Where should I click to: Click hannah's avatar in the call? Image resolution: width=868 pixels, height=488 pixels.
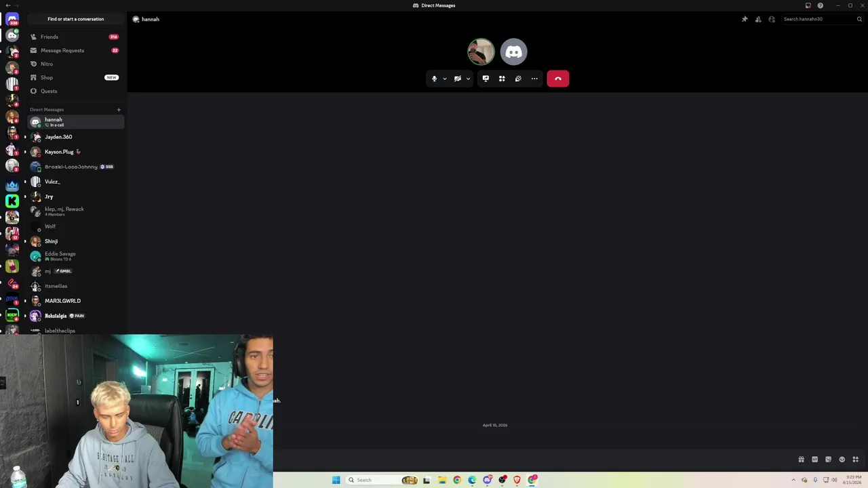click(x=481, y=52)
